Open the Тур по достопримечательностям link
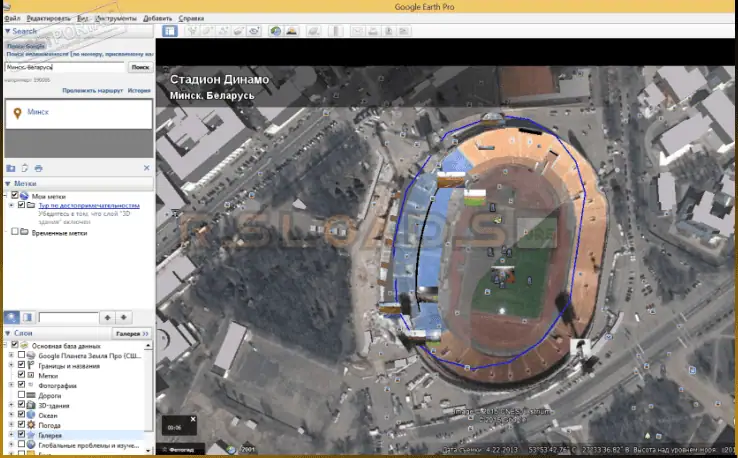The height and width of the screenshot is (458, 738). click(89, 205)
